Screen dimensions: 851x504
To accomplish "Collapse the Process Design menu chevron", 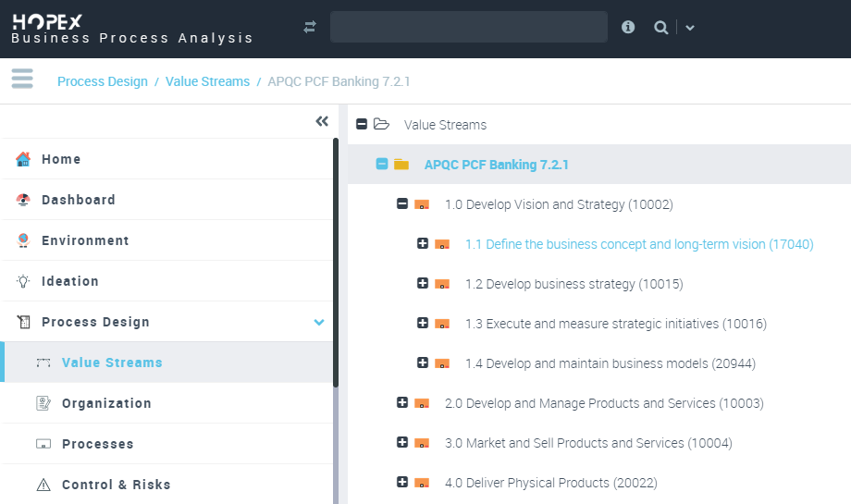I will pyautogui.click(x=319, y=322).
